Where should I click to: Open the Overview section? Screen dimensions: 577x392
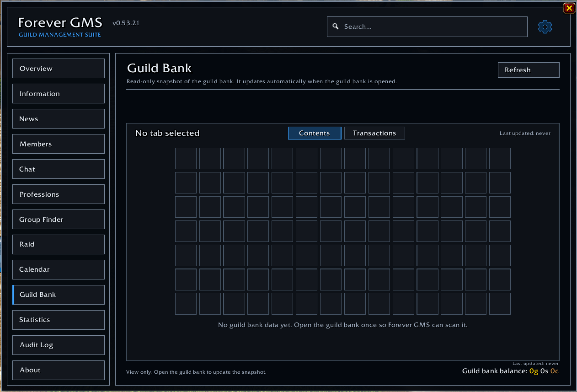(59, 69)
